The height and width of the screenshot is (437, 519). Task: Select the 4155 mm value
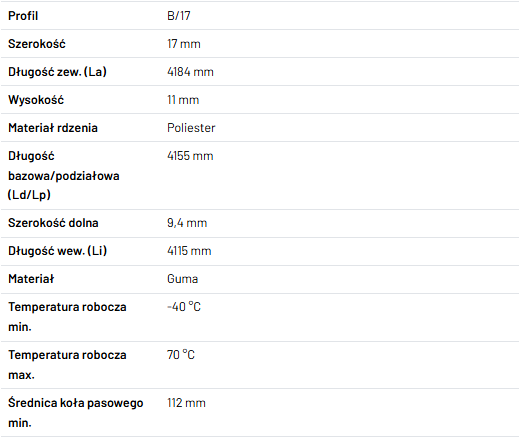(x=190, y=156)
